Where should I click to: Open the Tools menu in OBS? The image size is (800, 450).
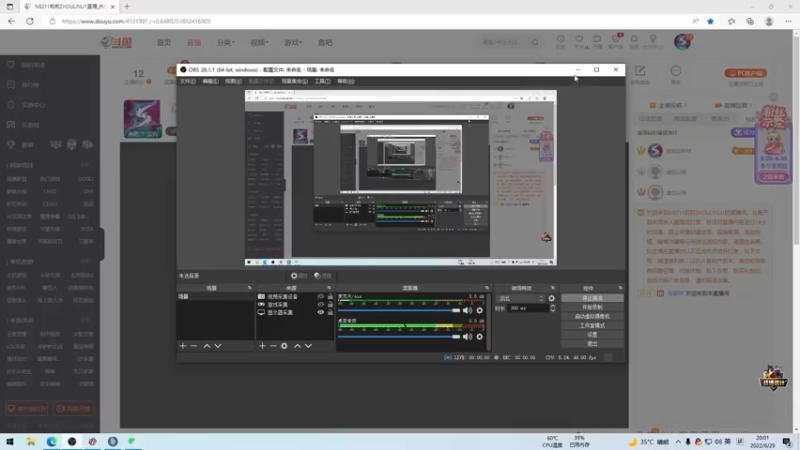coord(322,81)
